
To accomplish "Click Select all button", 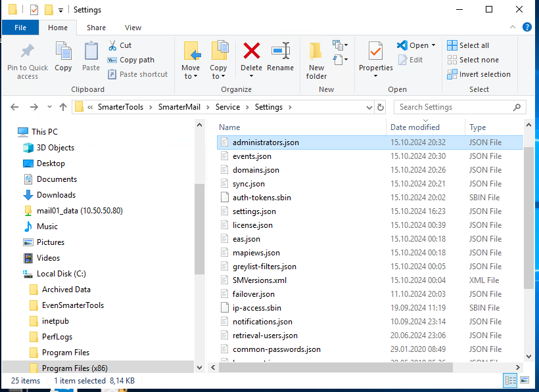I will [x=468, y=45].
